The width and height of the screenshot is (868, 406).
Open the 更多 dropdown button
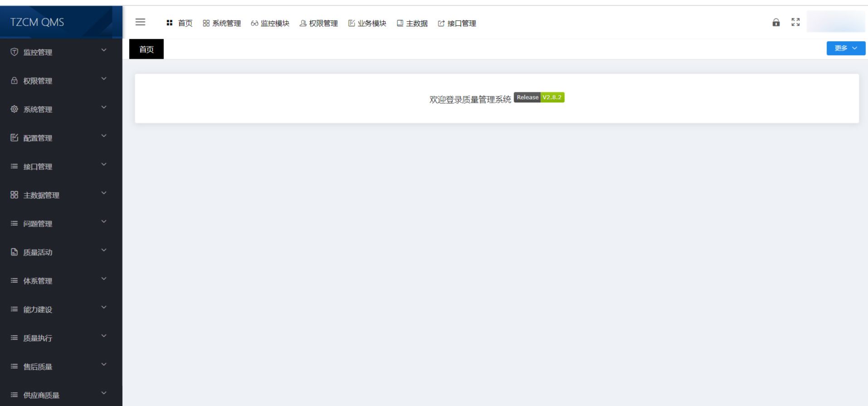tap(846, 48)
